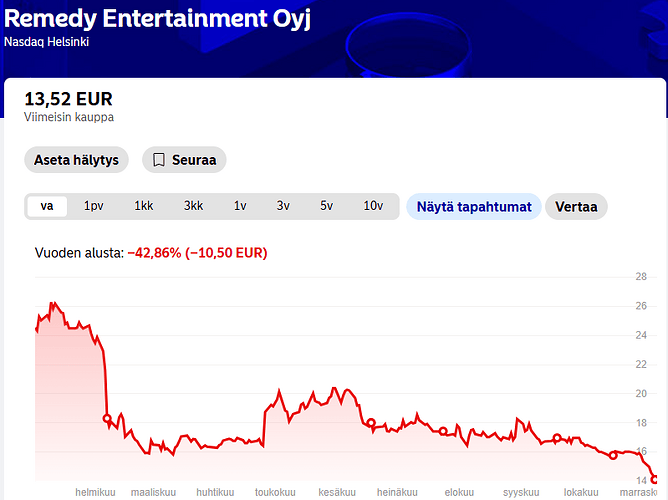
Task: Select the 'va' year-to-date range tab
Action: [x=47, y=206]
